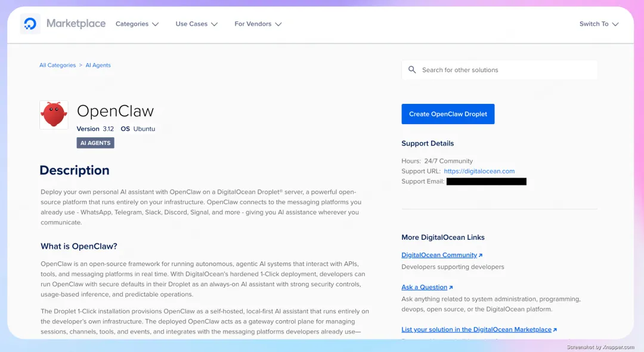The height and width of the screenshot is (352, 644).
Task: Expand the Use Cases menu
Action: point(196,24)
